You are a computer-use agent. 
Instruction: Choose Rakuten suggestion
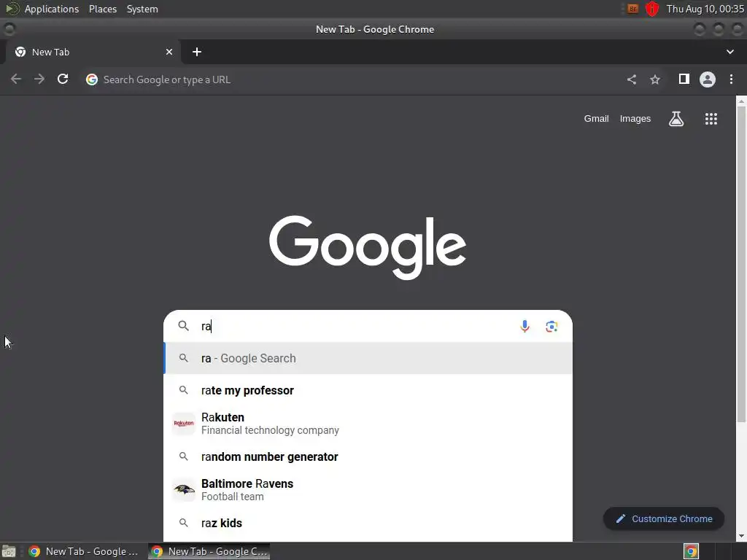click(368, 424)
